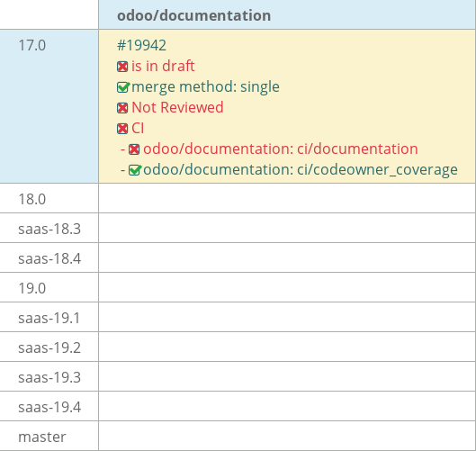Open pull request #19942 link

coord(141,46)
